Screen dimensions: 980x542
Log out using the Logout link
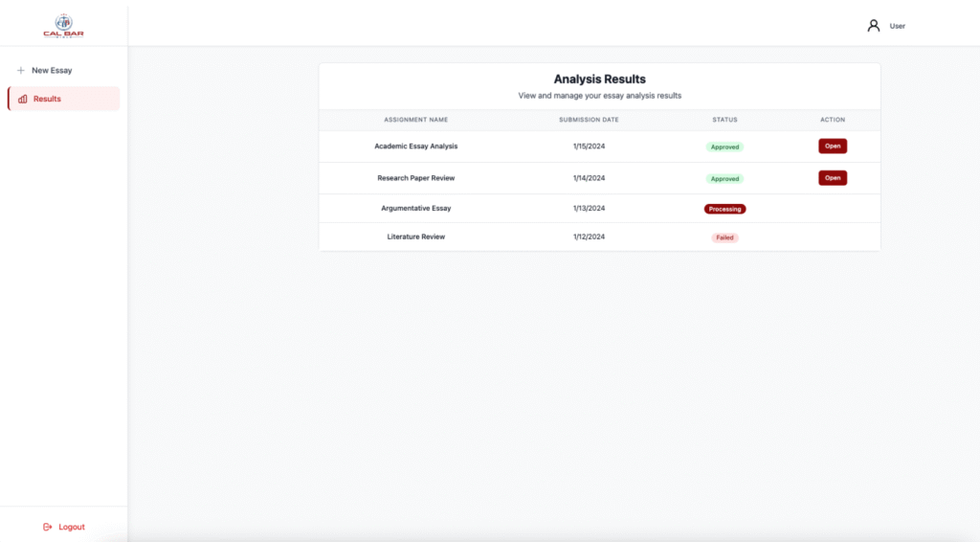click(71, 527)
